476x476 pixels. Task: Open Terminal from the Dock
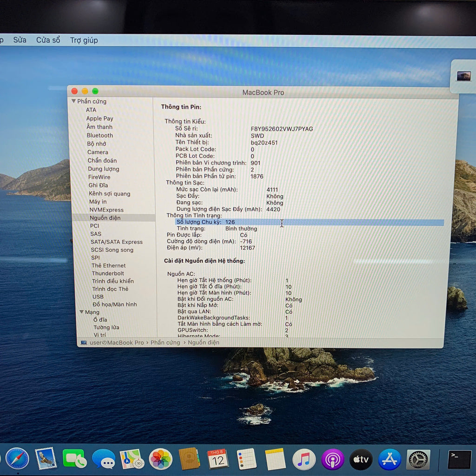(459, 460)
